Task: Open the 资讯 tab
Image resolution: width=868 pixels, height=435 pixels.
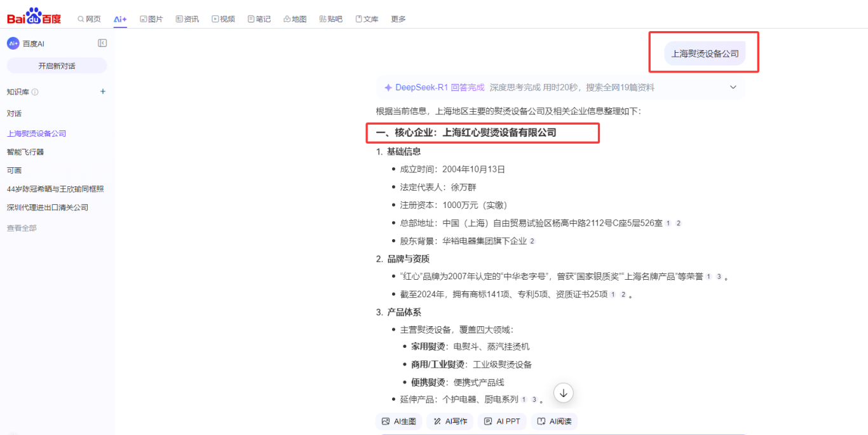Action: point(187,19)
